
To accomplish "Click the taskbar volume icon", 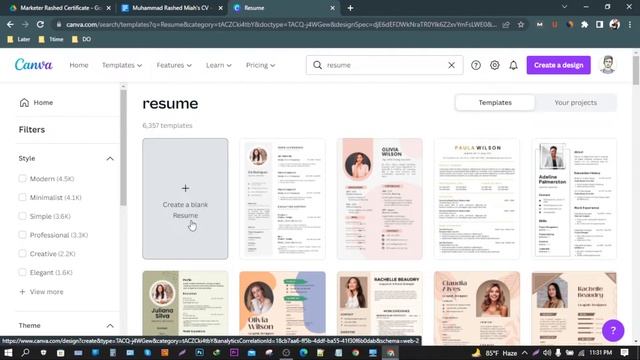I will (547, 353).
